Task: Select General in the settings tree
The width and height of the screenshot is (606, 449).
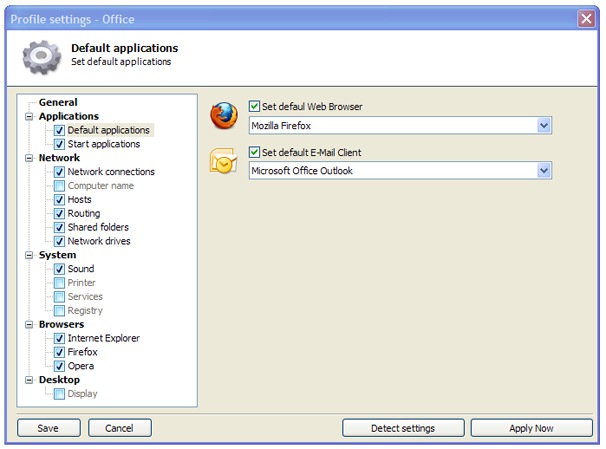Action: pyautogui.click(x=58, y=102)
